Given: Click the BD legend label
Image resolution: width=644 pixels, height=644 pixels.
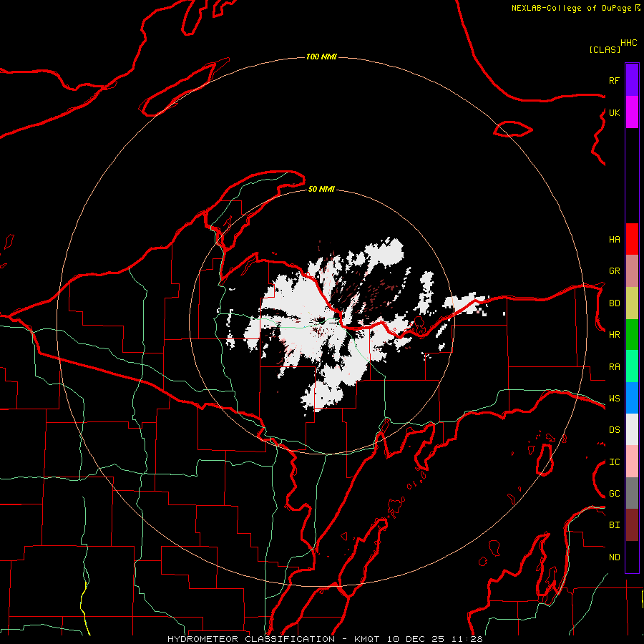Looking at the screenshot, I should point(615,303).
